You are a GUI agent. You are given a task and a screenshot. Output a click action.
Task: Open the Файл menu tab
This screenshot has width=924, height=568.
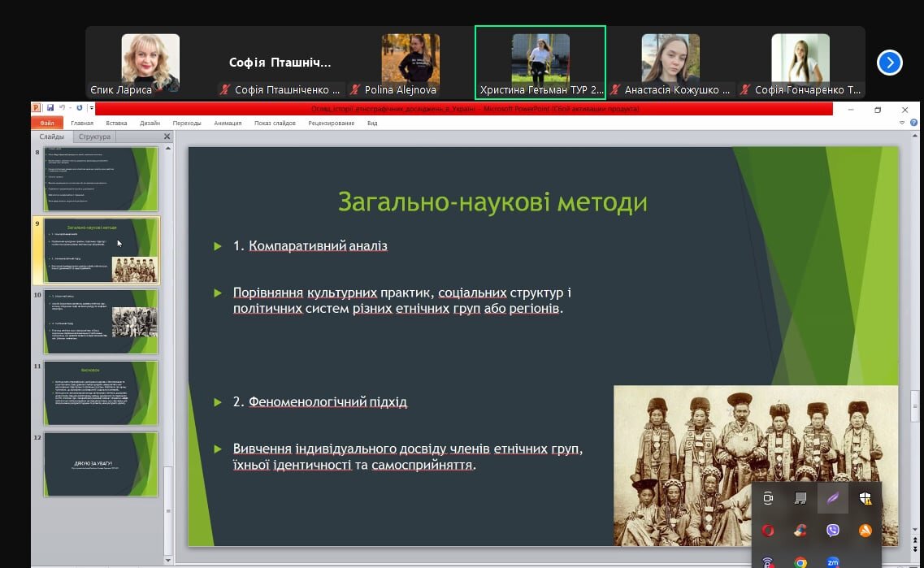tap(46, 124)
